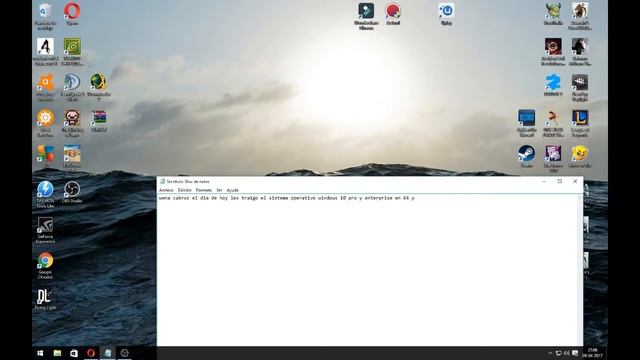Open Archivo menu in Notepad

point(166,190)
